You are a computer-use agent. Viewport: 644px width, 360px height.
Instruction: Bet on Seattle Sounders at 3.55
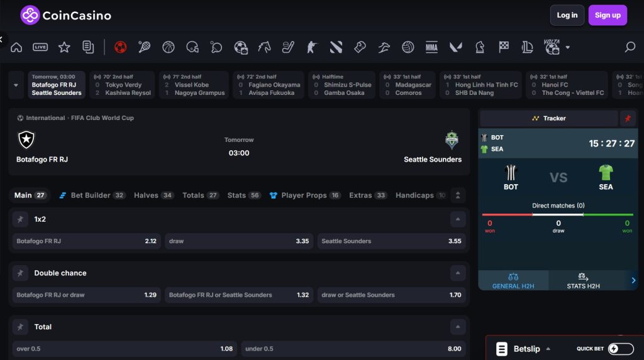[x=391, y=241]
